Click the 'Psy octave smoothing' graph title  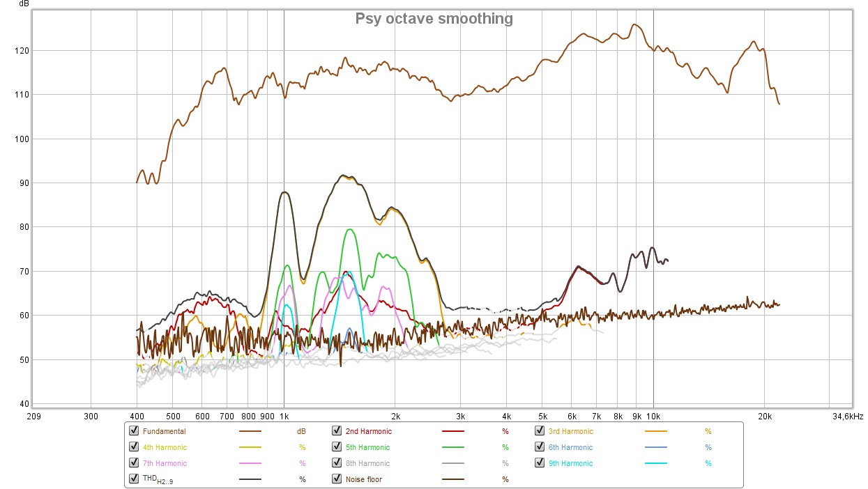pos(434,19)
